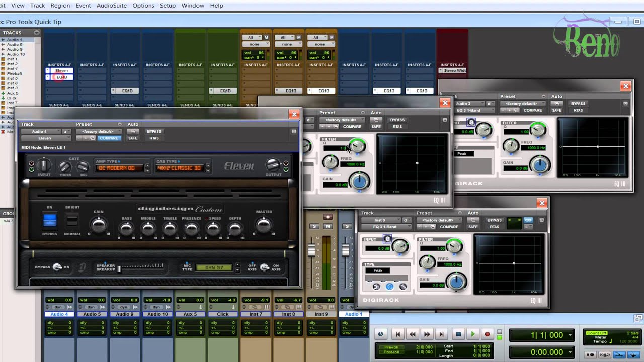Screen dimensions: 644x362
Task: Click the Post-roll button in transport
Action: click(391, 352)
